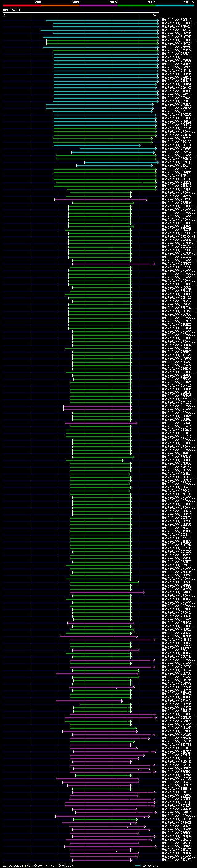The width and height of the screenshot is (197, 868).
Task: Click the =100char. scale legend
Action: tap(150, 866)
